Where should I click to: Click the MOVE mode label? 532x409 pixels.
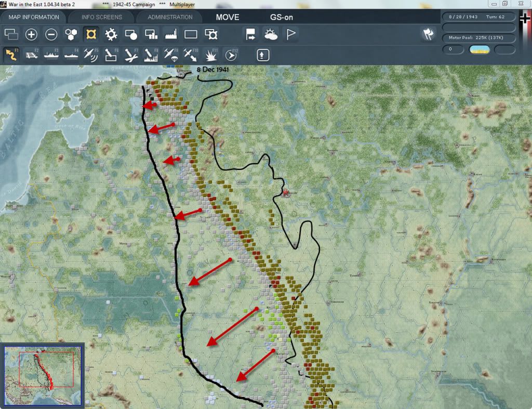coord(228,17)
